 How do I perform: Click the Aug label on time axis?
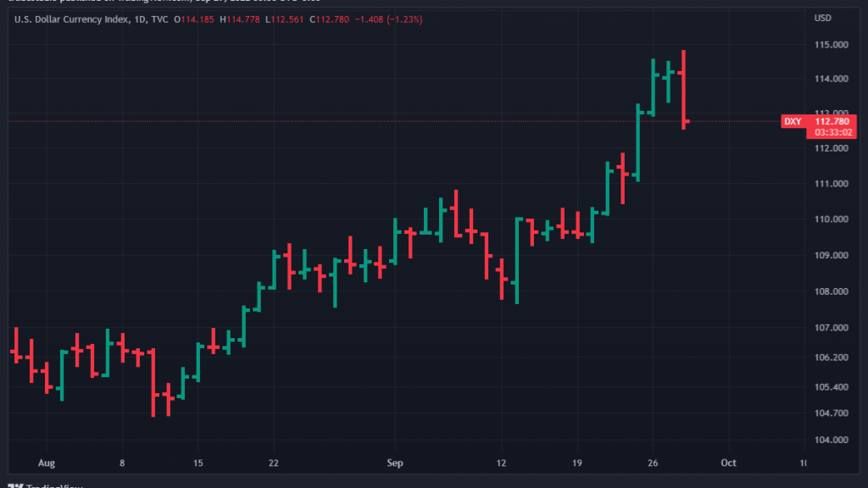tap(47, 463)
